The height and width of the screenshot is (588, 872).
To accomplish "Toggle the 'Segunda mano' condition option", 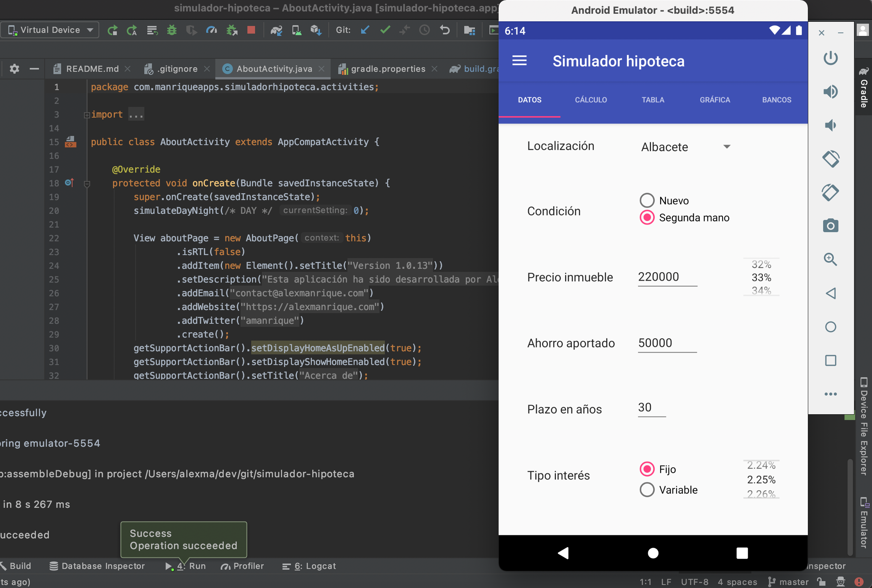I will (x=646, y=217).
